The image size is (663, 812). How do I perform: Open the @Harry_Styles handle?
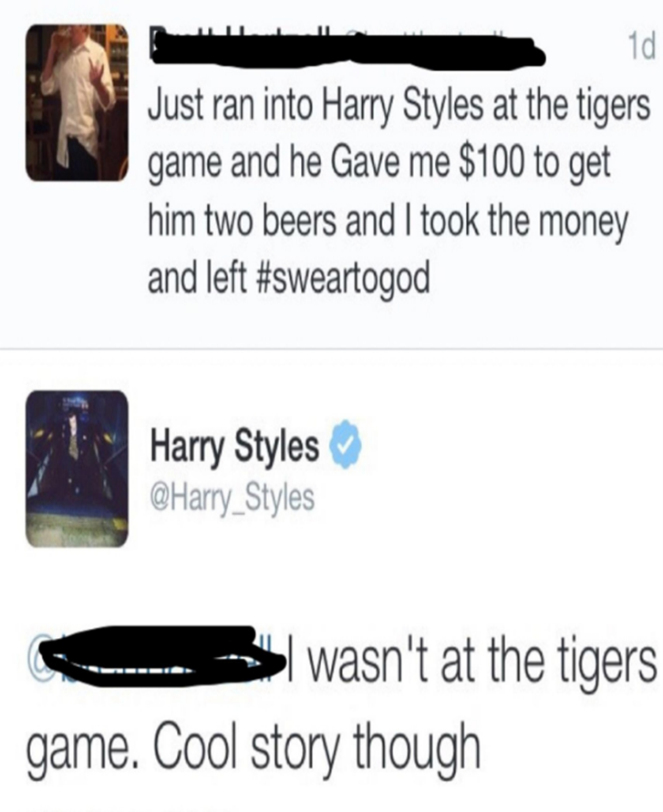click(x=232, y=498)
